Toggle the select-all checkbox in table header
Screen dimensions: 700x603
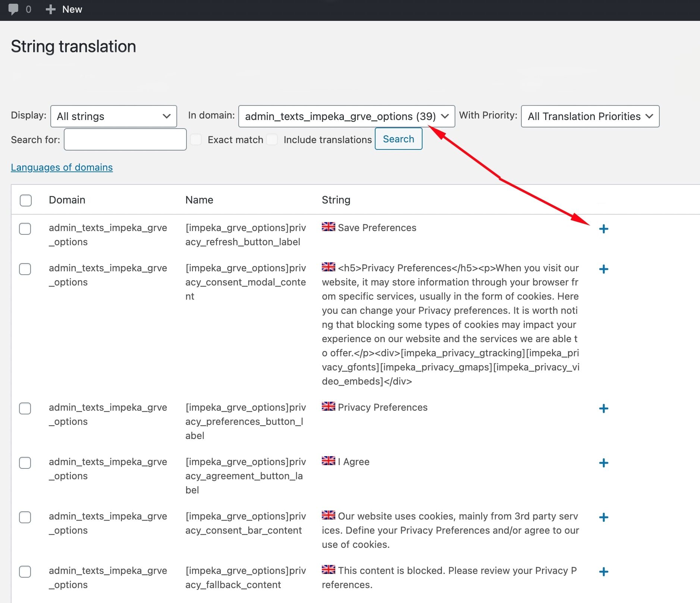[x=26, y=200]
